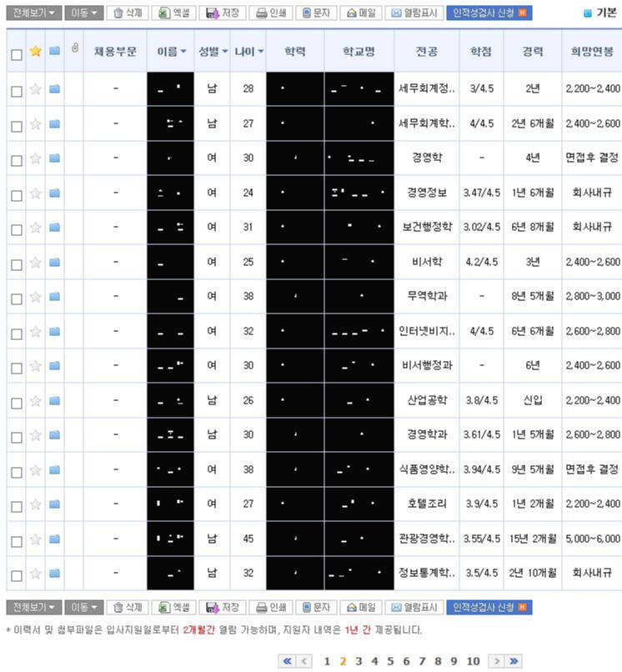Open the bottom 전체보기 dropdown
The width and height of the screenshot is (622, 672).
coord(34,607)
